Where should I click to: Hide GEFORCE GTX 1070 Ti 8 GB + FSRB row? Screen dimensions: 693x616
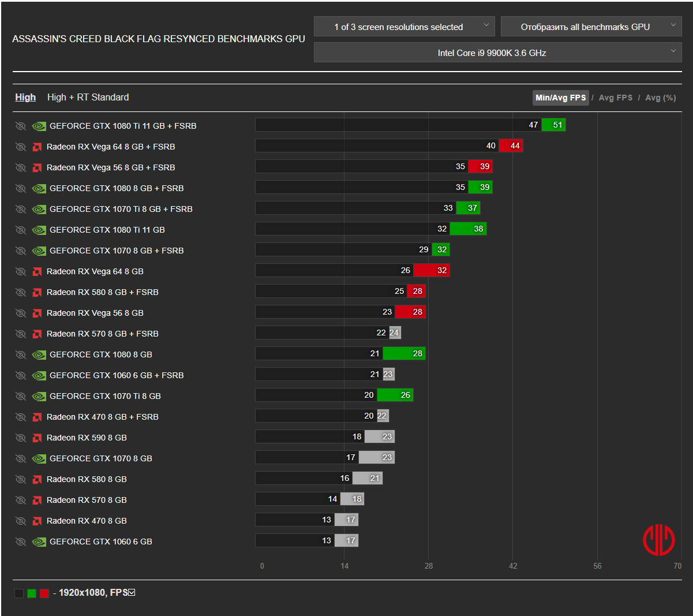tap(21, 209)
